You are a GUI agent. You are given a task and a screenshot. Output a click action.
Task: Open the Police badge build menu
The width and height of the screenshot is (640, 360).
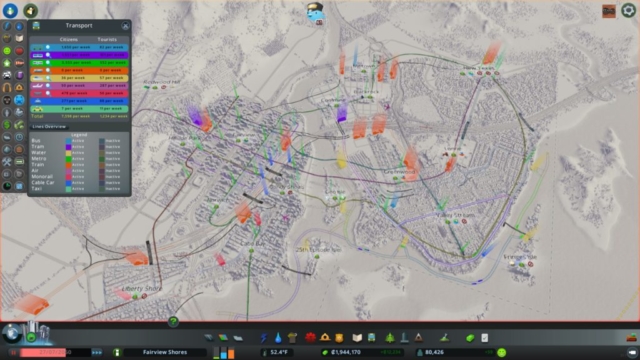coord(339,338)
